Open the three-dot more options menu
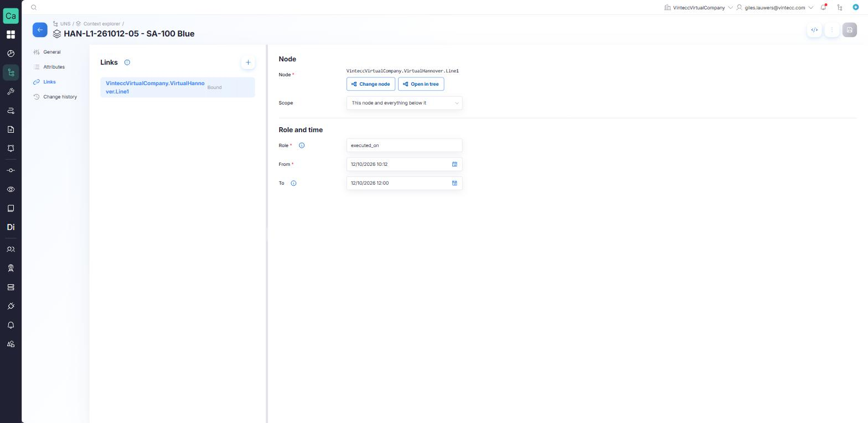The height and width of the screenshot is (423, 868). 832,30
